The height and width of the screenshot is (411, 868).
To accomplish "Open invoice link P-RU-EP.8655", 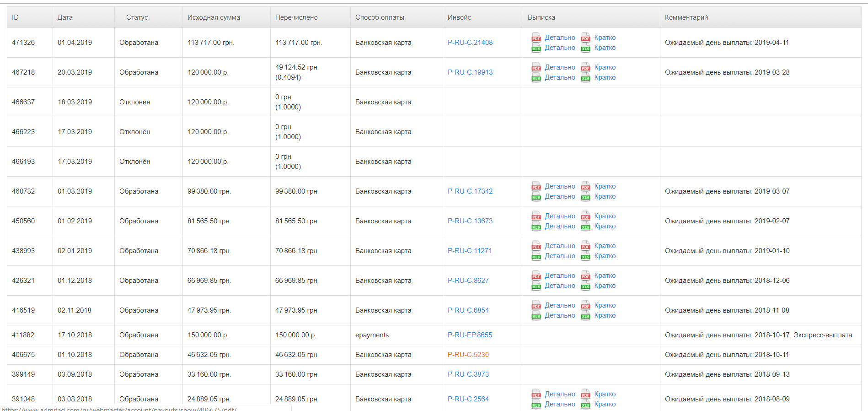I will click(470, 335).
